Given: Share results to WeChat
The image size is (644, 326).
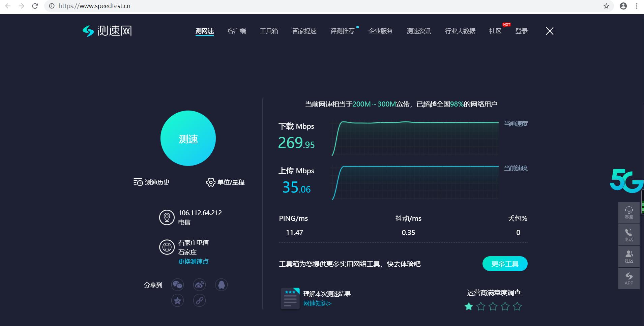Looking at the screenshot, I should (178, 285).
